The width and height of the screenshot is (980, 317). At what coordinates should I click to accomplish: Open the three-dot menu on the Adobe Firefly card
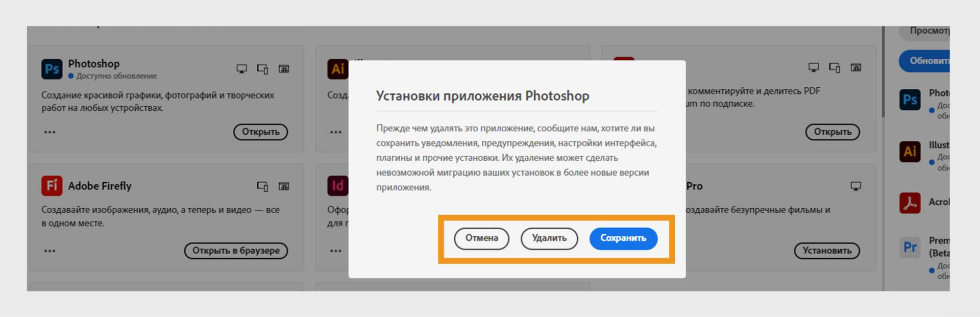click(50, 251)
